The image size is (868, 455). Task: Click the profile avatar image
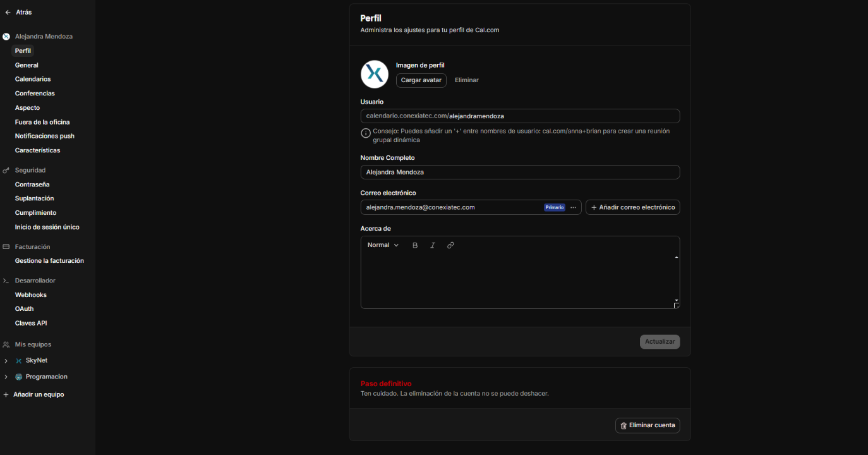pos(374,75)
